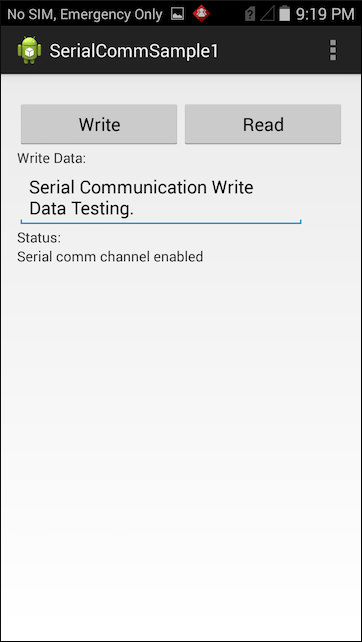Tap the SerialCommSample1 title
The height and width of the screenshot is (642, 362).
[x=134, y=51]
